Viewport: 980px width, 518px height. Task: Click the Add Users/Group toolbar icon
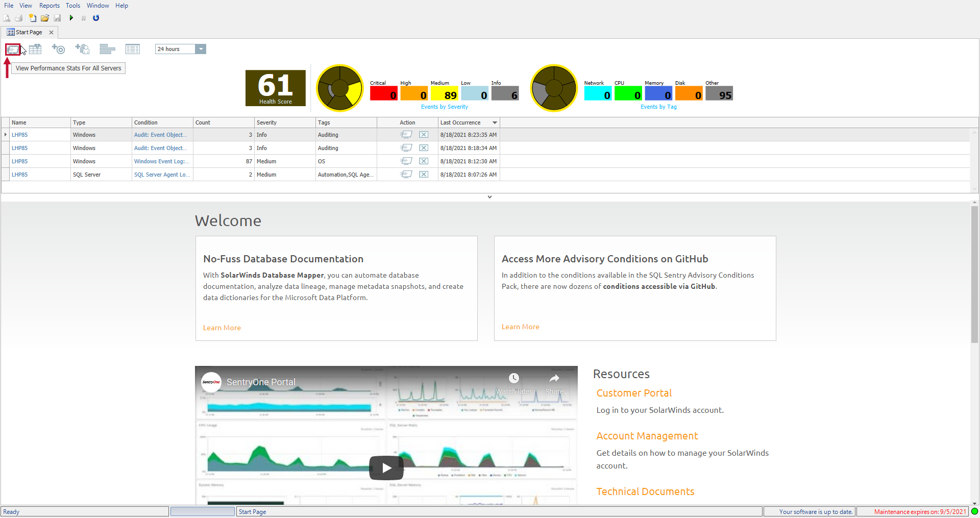pos(82,49)
